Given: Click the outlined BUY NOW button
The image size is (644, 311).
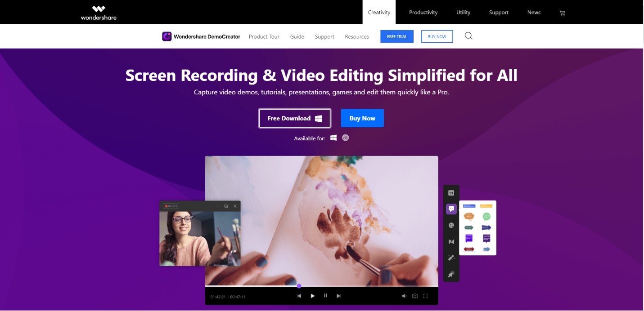Looking at the screenshot, I should 437,36.
